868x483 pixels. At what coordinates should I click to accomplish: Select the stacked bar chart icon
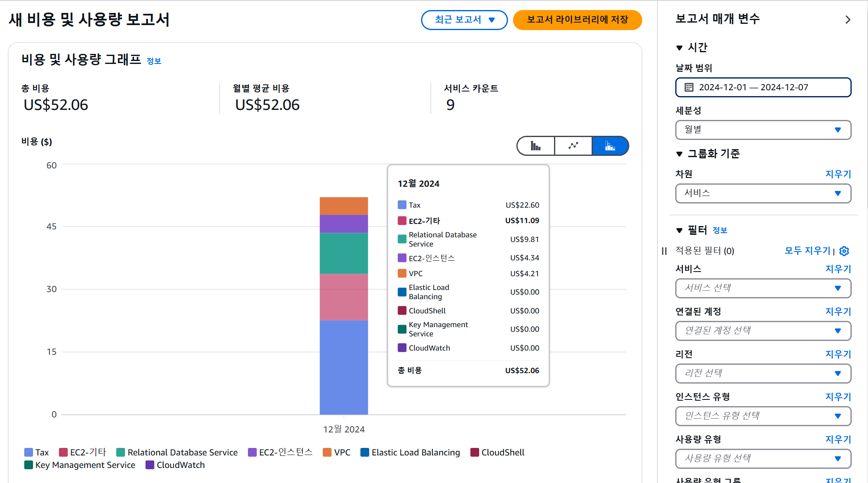pyautogui.click(x=610, y=146)
